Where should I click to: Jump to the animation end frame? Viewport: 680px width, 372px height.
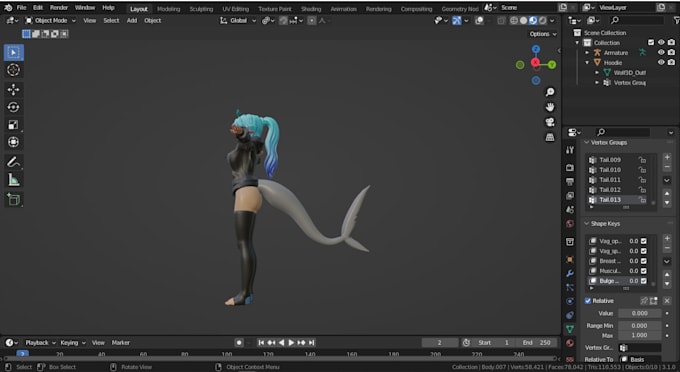point(311,343)
